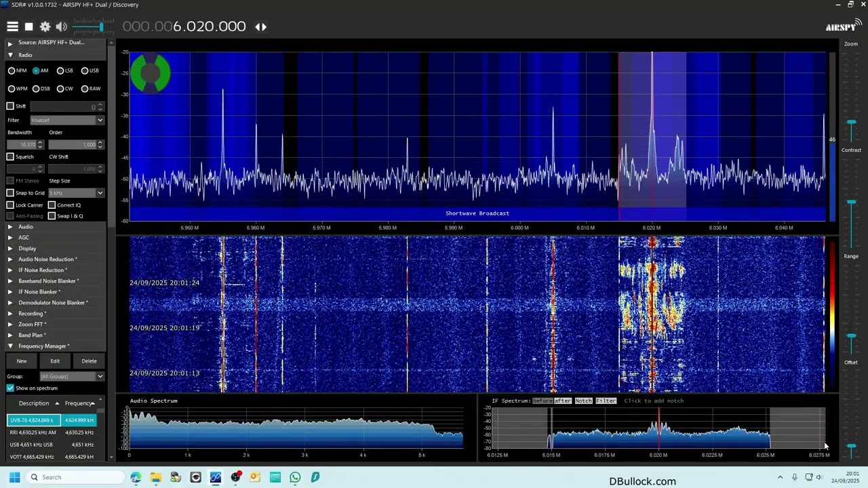This screenshot has width=868, height=488.
Task: Enable Snap to Grid
Action: [10, 193]
